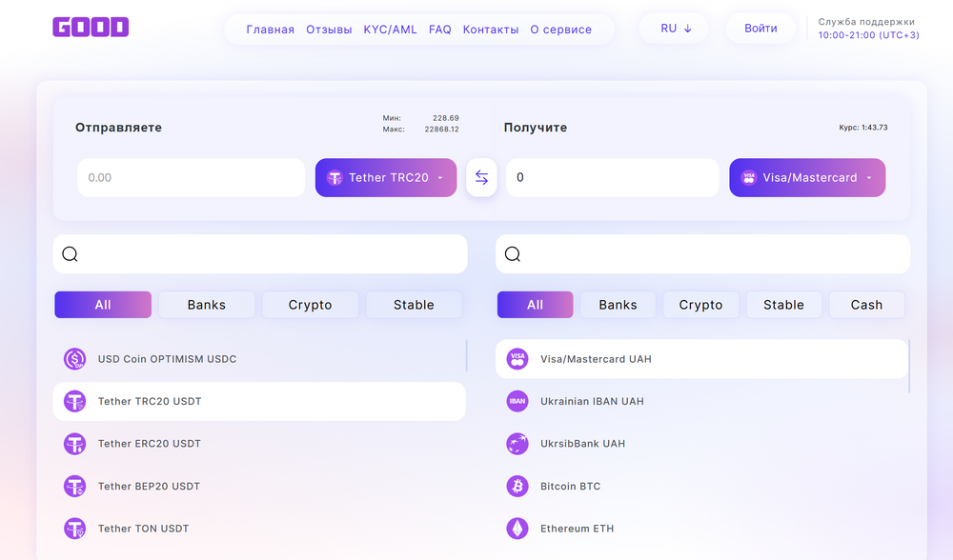Choose the Bitcoin BTC coin icon

(517, 486)
